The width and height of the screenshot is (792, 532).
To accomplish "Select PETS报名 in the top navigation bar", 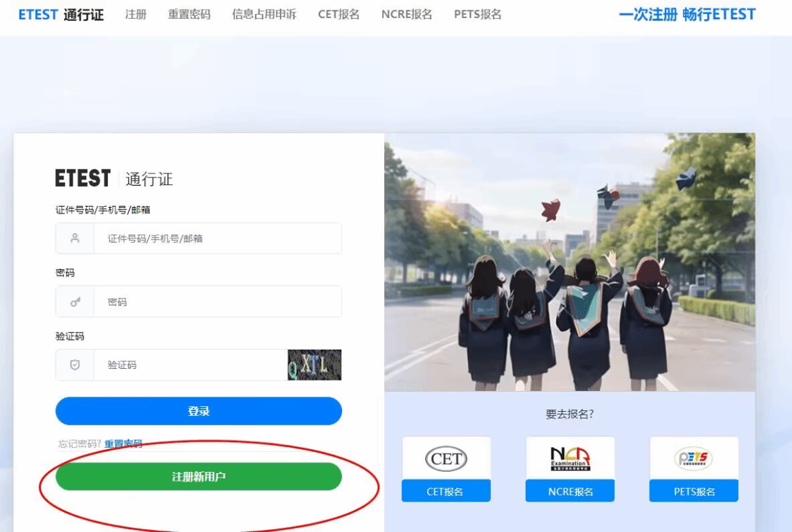I will [x=478, y=15].
